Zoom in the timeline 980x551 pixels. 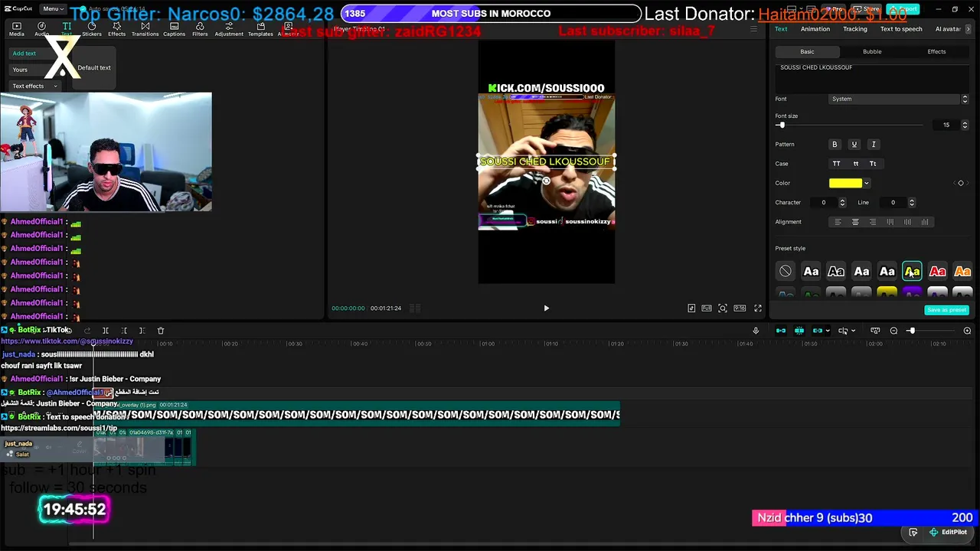pos(967,331)
